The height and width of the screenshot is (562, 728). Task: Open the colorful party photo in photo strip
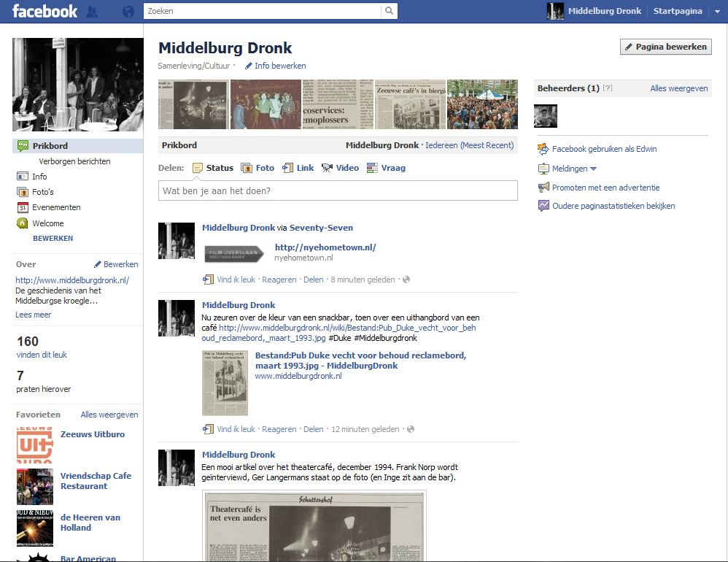266,104
